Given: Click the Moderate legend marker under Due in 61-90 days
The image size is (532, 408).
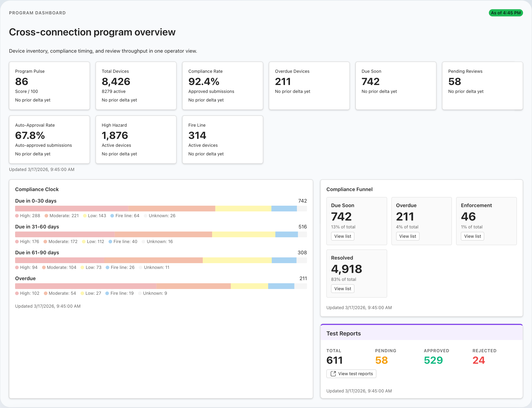Looking at the screenshot, I should click(x=45, y=267).
